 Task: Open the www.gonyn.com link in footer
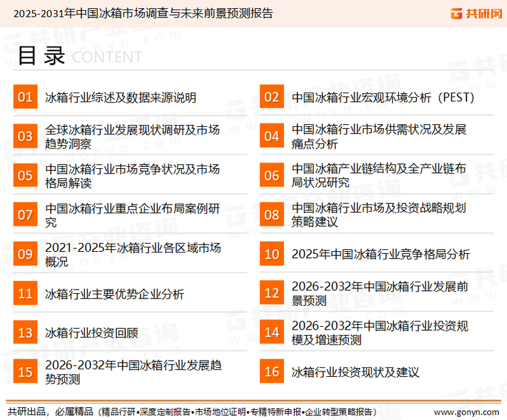point(466,413)
